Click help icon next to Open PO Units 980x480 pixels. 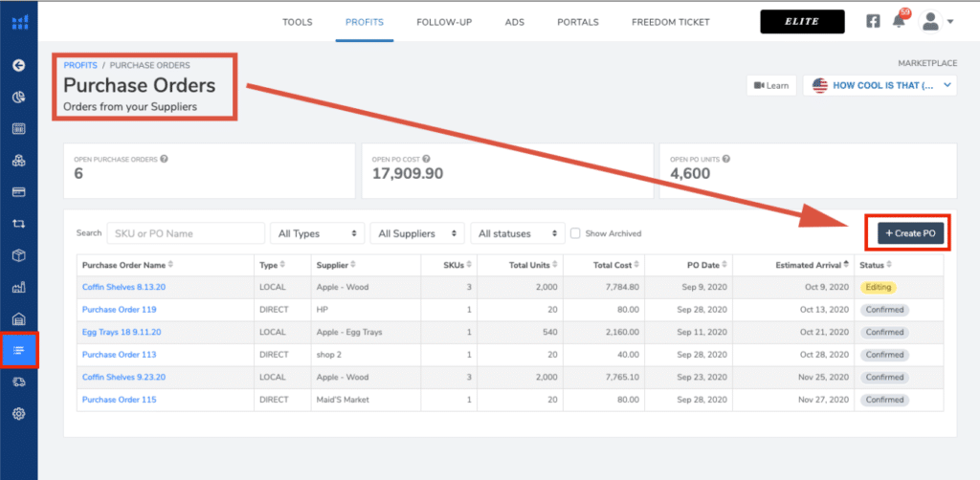pyautogui.click(x=727, y=159)
